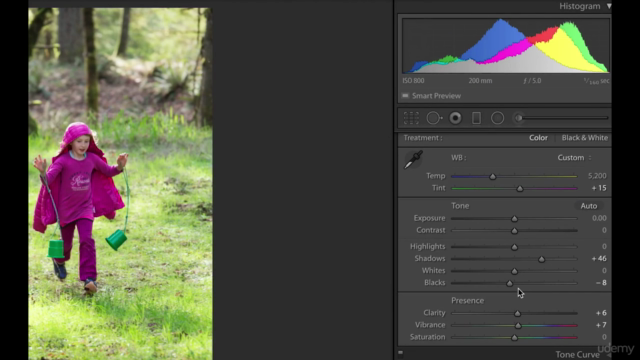Select the Red Eye Correction tool
The height and width of the screenshot is (360, 640).
pyautogui.click(x=455, y=118)
